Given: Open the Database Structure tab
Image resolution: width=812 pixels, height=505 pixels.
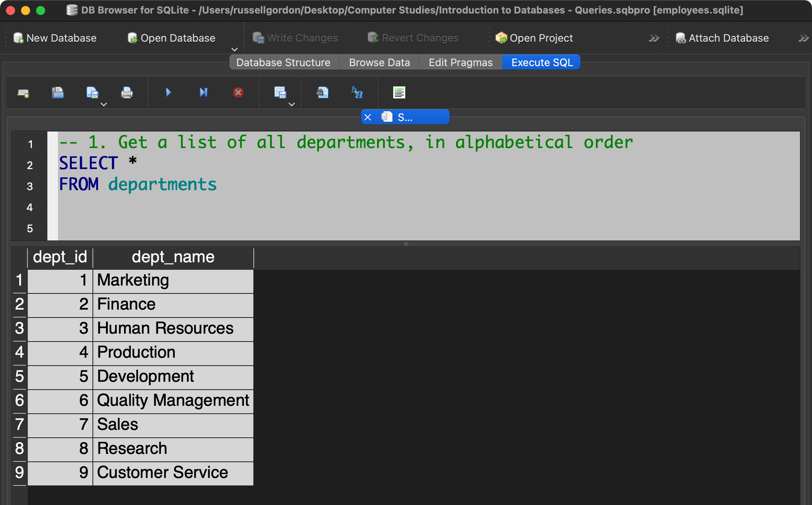Looking at the screenshot, I should pos(283,62).
